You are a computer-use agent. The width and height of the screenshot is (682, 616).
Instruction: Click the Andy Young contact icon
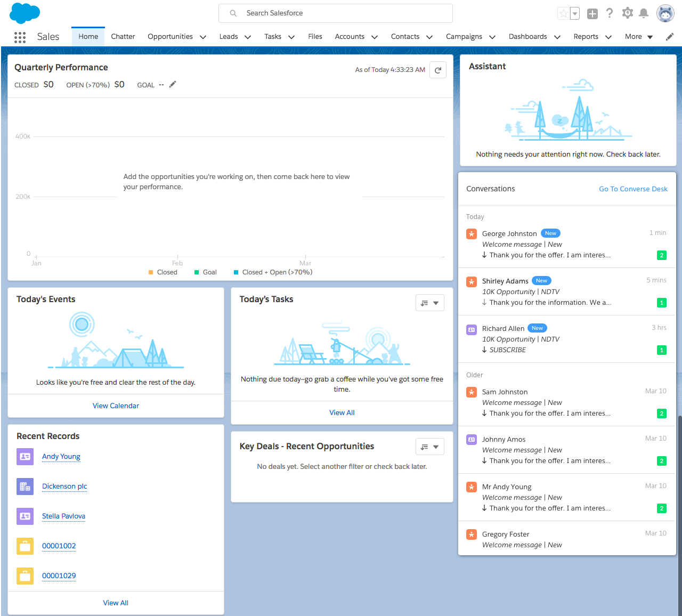pos(25,457)
